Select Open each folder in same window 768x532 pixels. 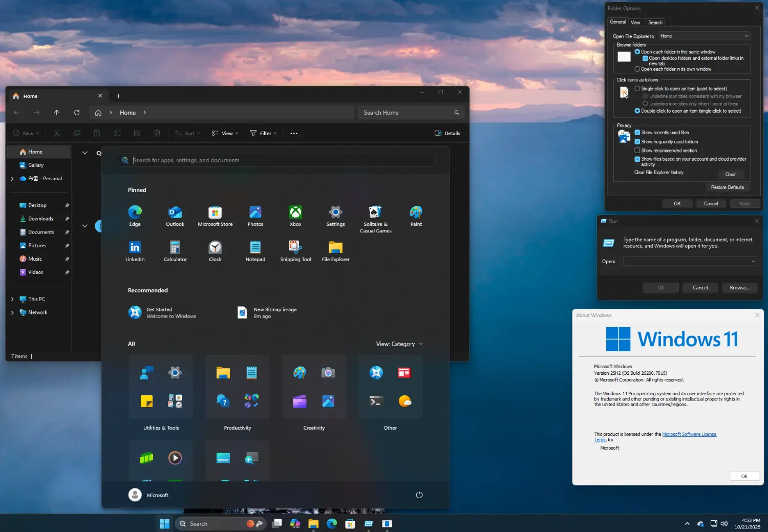pos(637,52)
